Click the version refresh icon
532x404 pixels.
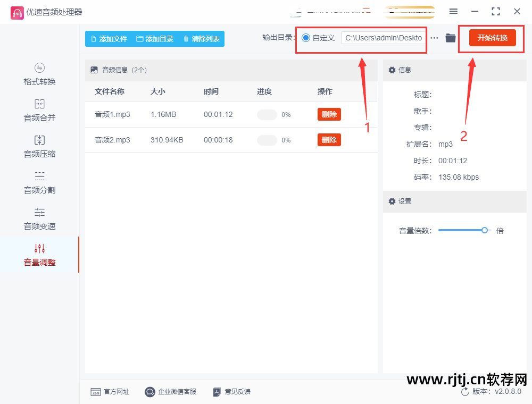tap(465, 392)
